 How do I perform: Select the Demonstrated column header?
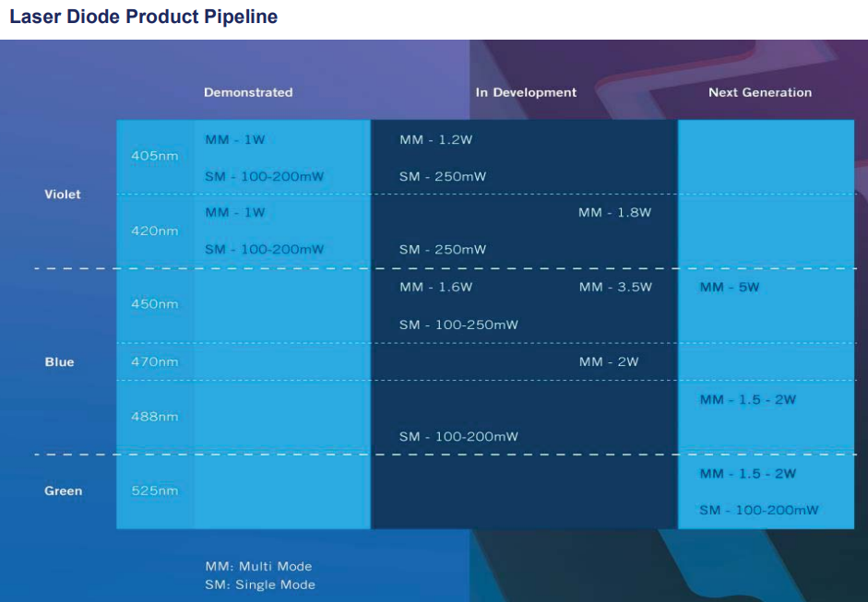pyautogui.click(x=248, y=92)
